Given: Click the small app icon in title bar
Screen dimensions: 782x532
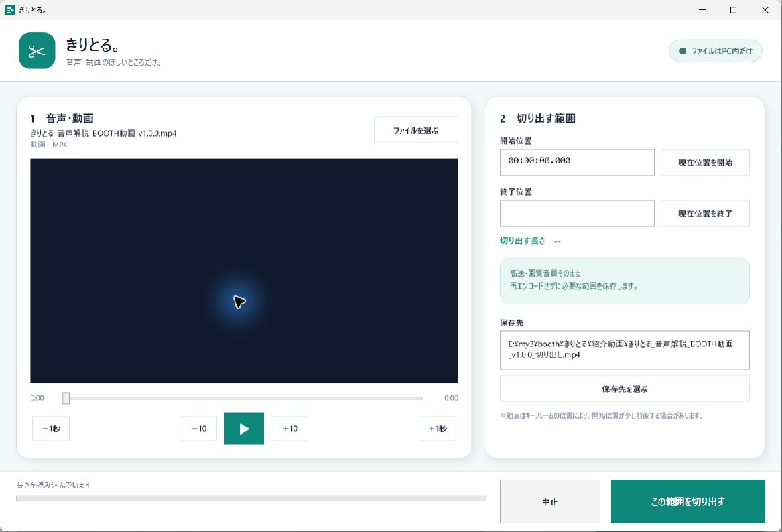Looking at the screenshot, I should tap(10, 10).
